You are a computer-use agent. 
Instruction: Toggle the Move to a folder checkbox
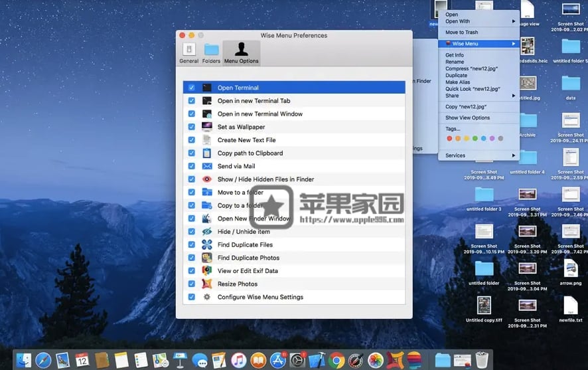pos(191,192)
